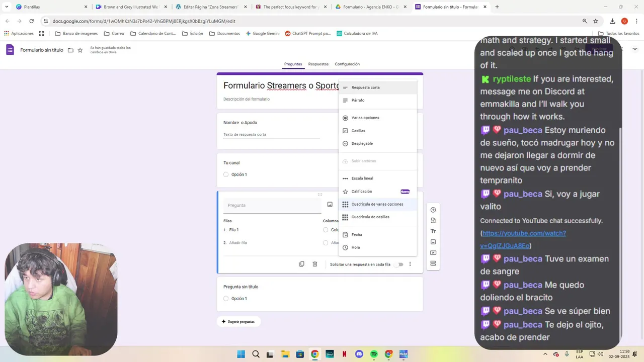This screenshot has width=644, height=362.
Task: Choose 'Casillas' question type
Action: pyautogui.click(x=378, y=131)
